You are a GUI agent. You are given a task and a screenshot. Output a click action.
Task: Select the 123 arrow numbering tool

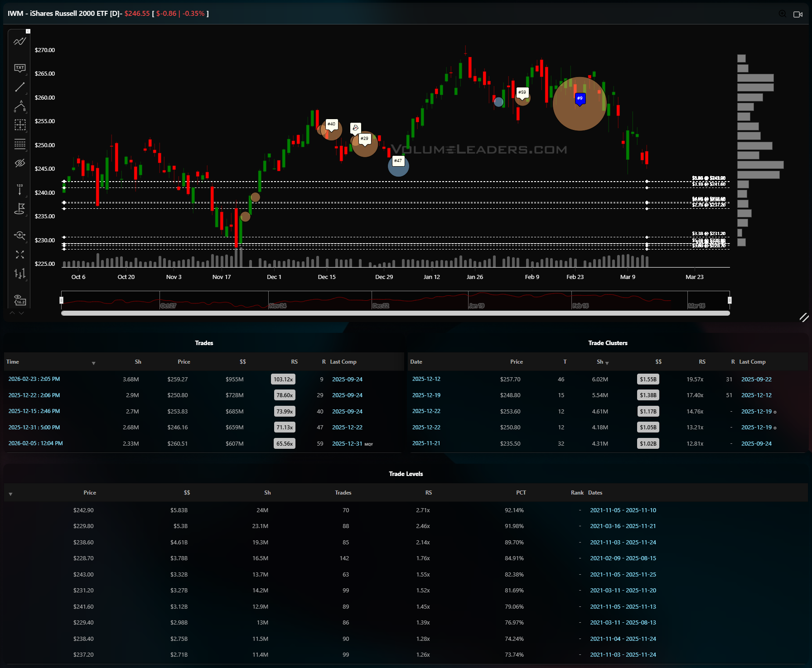coord(19,189)
